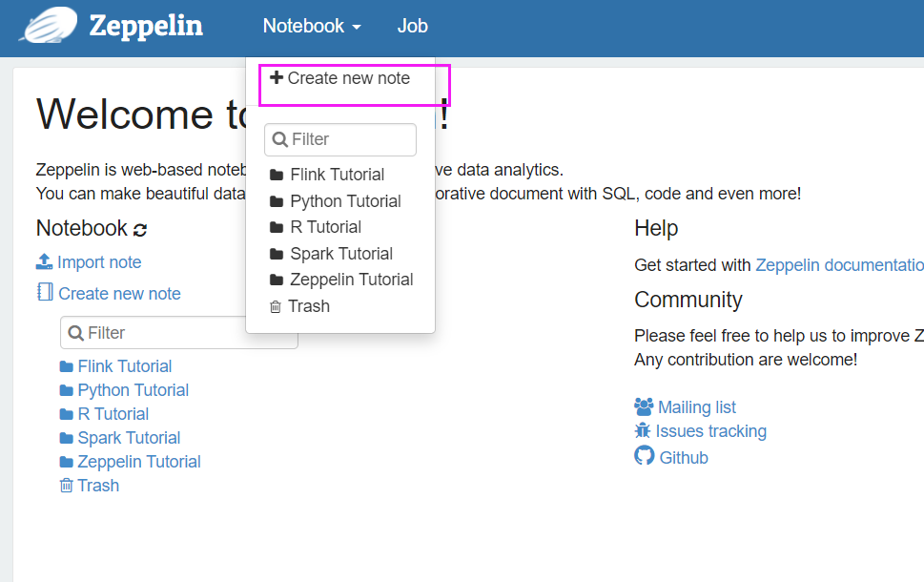
Task: Expand Flink Tutorial folder in dropdown menu
Action: [337, 175]
